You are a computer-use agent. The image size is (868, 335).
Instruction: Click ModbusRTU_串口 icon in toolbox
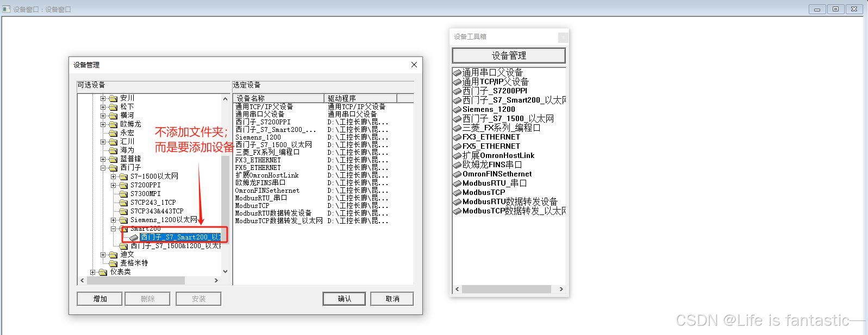point(457,184)
